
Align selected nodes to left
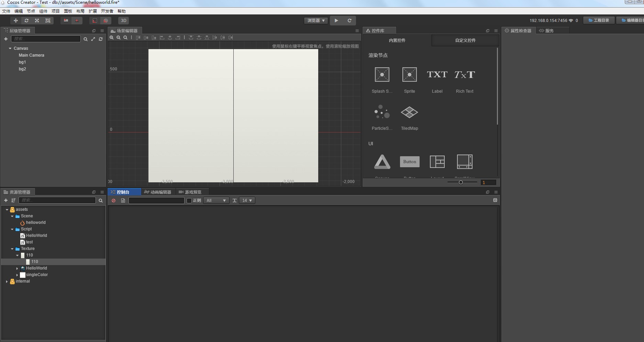click(x=162, y=37)
